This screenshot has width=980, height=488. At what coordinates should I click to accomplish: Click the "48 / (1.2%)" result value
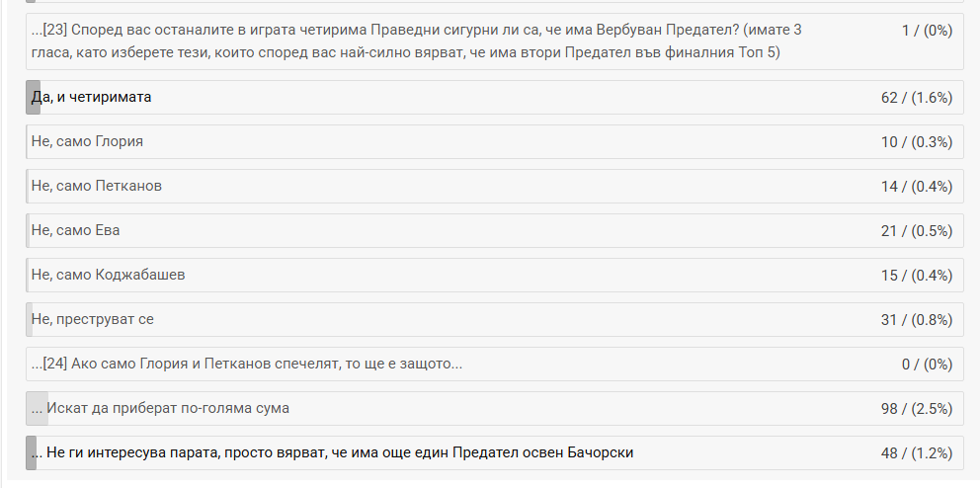click(x=917, y=452)
